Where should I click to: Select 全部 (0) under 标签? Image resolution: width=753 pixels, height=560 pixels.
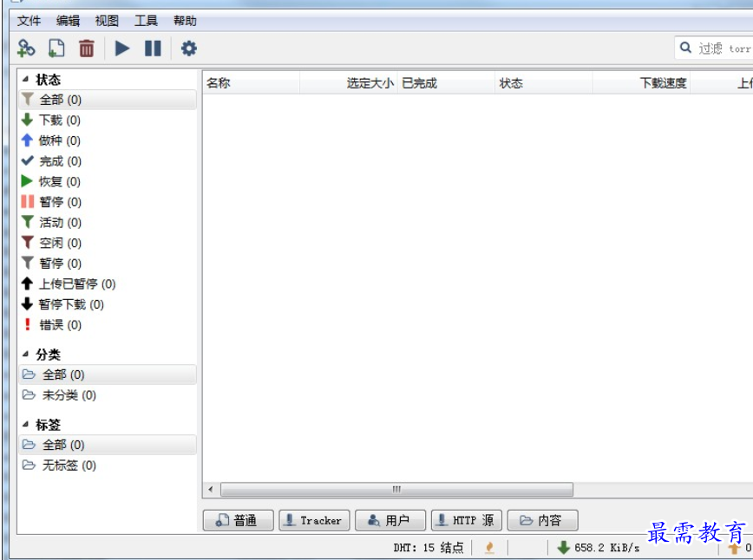tap(108, 445)
